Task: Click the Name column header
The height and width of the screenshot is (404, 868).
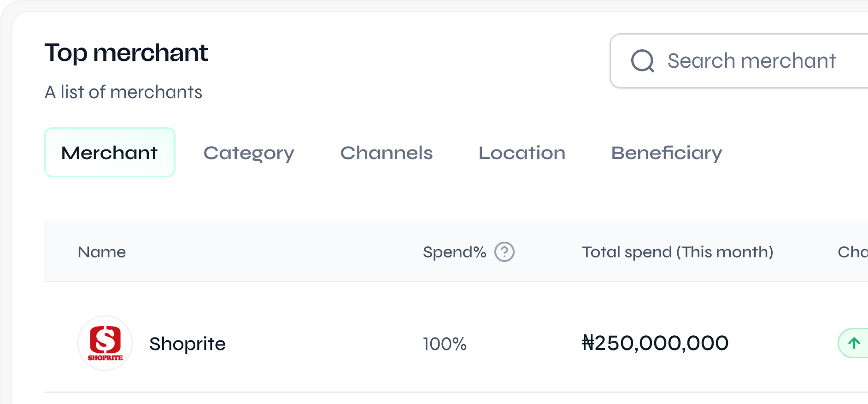Action: pyautogui.click(x=102, y=252)
